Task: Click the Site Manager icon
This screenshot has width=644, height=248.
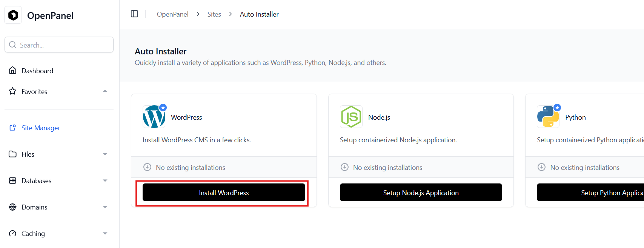Action: pos(12,128)
